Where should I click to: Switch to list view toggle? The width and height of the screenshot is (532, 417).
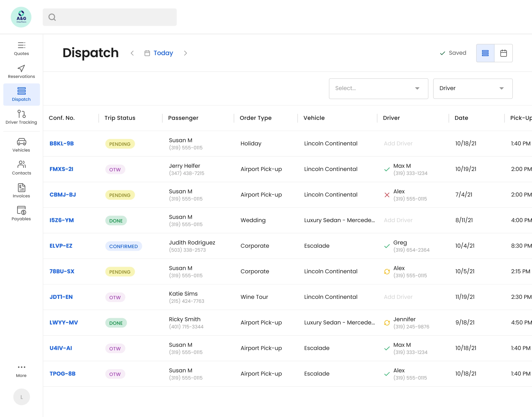(485, 53)
